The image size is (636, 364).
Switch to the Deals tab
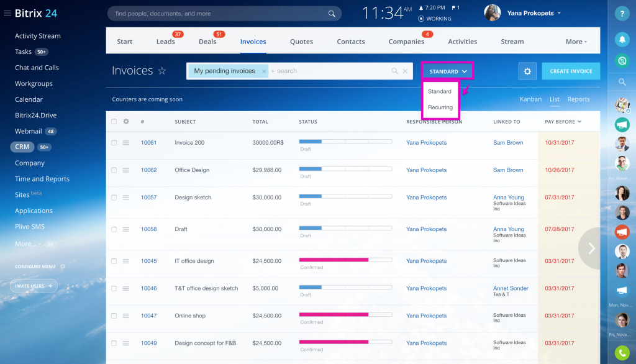pyautogui.click(x=207, y=42)
